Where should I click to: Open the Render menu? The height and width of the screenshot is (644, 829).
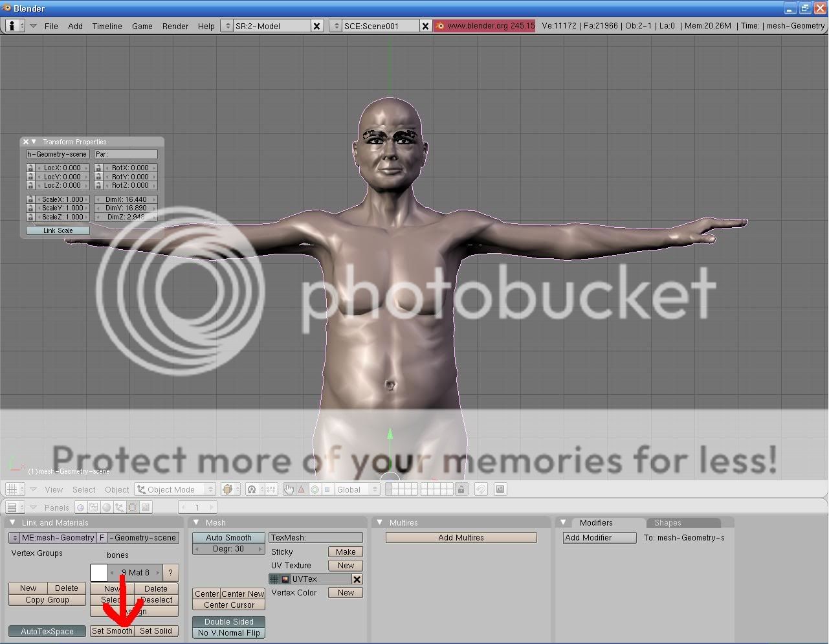[175, 26]
